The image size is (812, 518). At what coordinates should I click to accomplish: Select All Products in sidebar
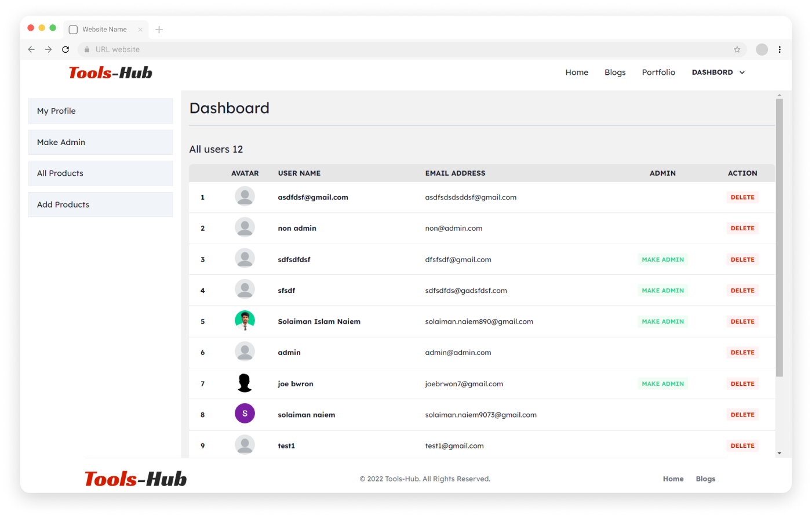(x=100, y=173)
